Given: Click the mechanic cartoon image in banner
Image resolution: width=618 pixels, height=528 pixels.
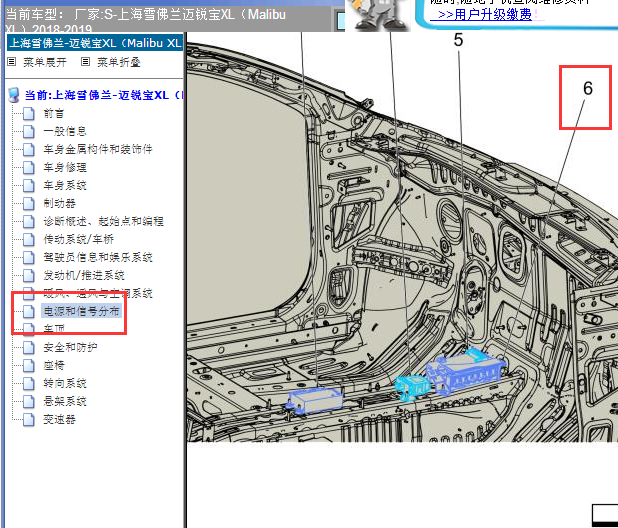Looking at the screenshot, I should coord(378,15).
